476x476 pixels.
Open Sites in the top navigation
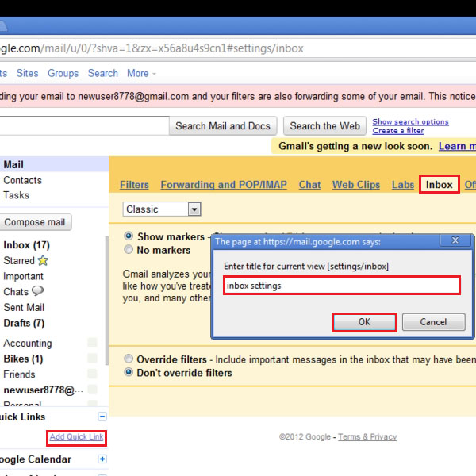pyautogui.click(x=27, y=73)
